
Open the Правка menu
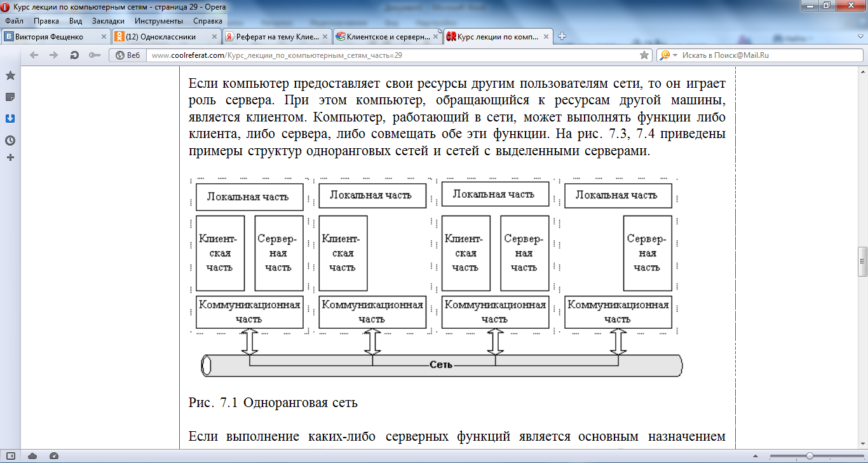[x=46, y=20]
